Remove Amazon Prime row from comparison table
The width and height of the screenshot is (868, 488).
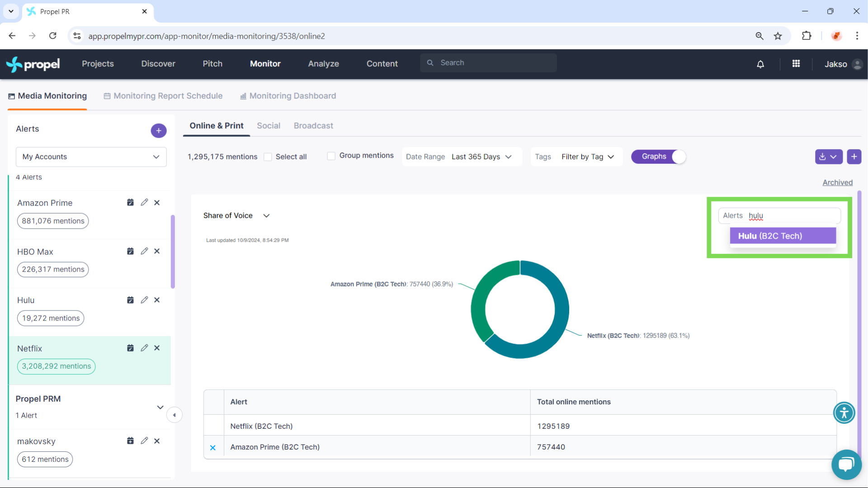point(213,447)
